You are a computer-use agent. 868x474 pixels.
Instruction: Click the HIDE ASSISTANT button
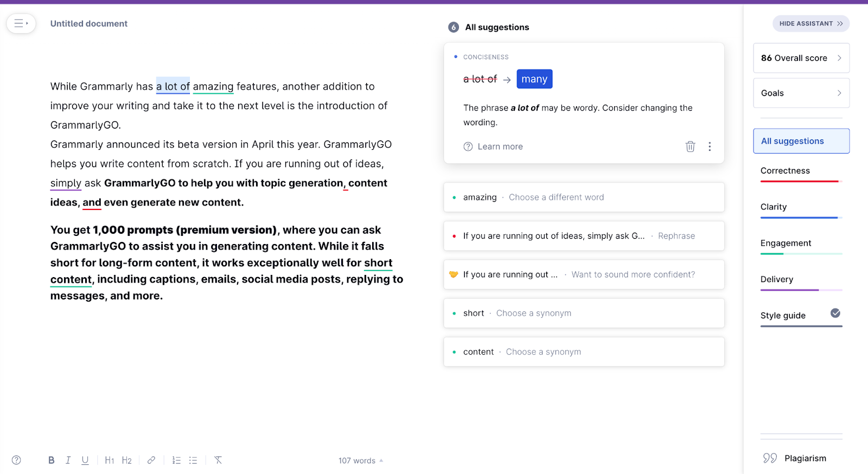(x=811, y=23)
